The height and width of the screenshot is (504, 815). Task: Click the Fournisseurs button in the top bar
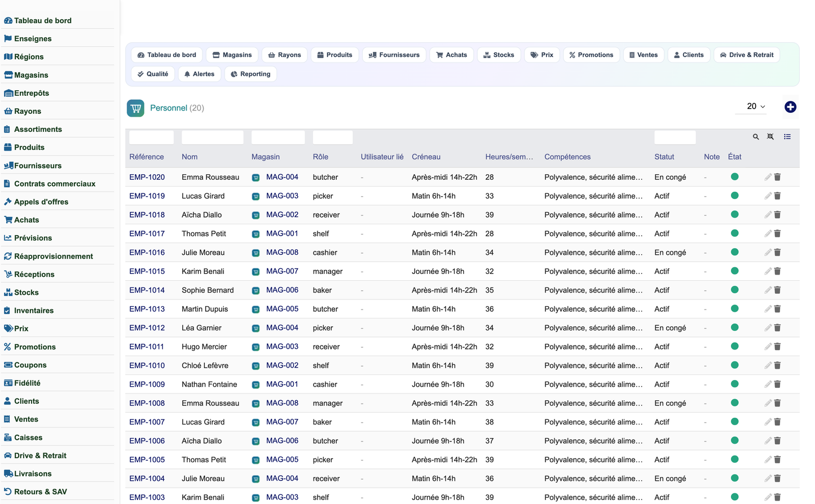coord(394,55)
